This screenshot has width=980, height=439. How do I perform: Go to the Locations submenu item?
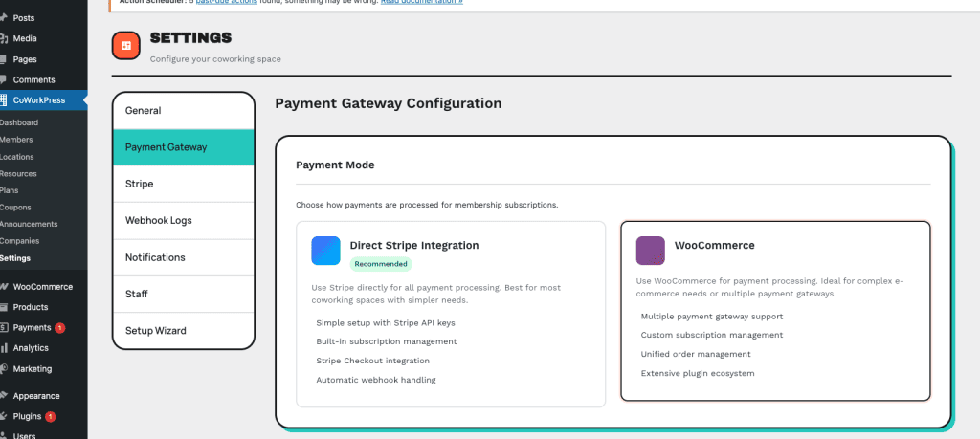click(x=17, y=157)
